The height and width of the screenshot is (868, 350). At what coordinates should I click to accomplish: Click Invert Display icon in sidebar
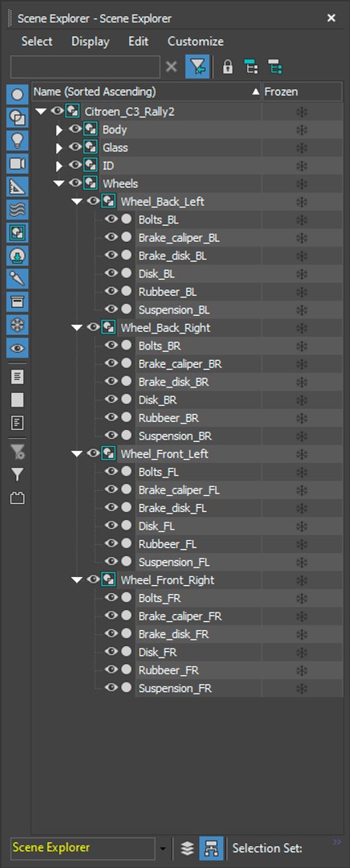(x=17, y=424)
